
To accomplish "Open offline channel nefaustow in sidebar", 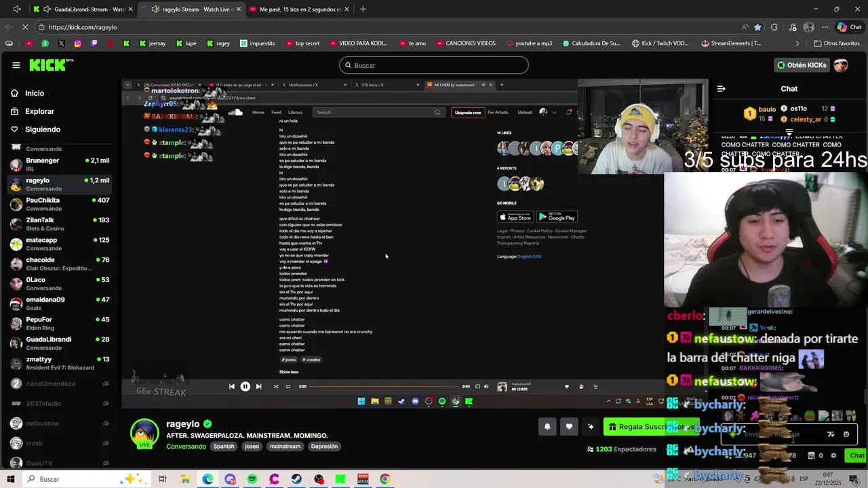I will 59,423.
